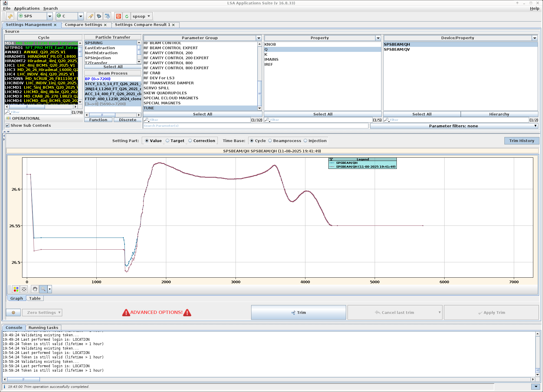Viewport: 543px width, 392px height.
Task: Open the Running tasks tab
Action: click(43, 327)
